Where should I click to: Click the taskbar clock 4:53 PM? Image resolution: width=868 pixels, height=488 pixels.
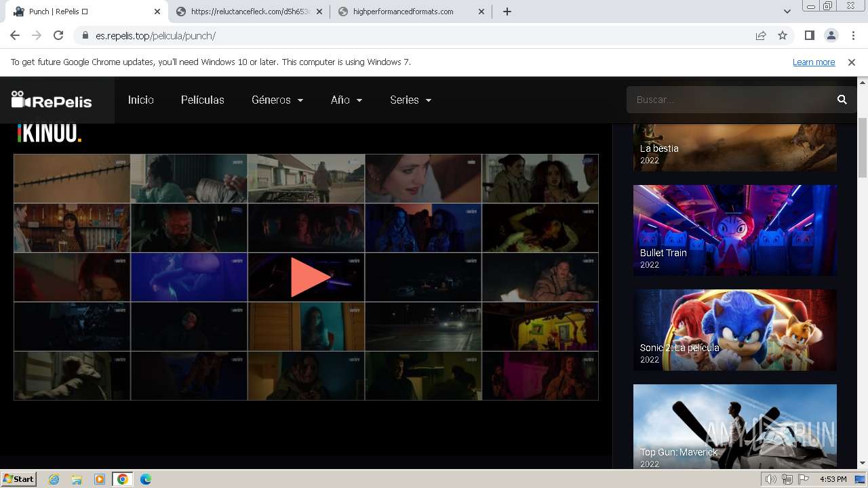[833, 479]
